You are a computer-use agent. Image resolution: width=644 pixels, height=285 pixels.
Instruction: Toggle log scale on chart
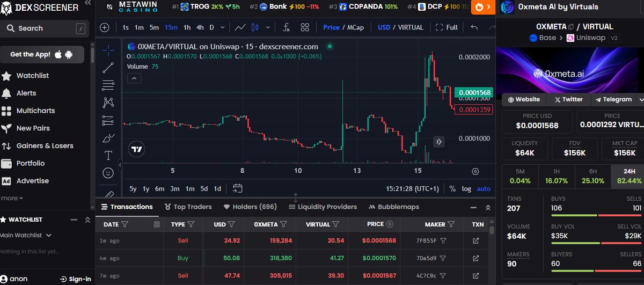point(466,188)
